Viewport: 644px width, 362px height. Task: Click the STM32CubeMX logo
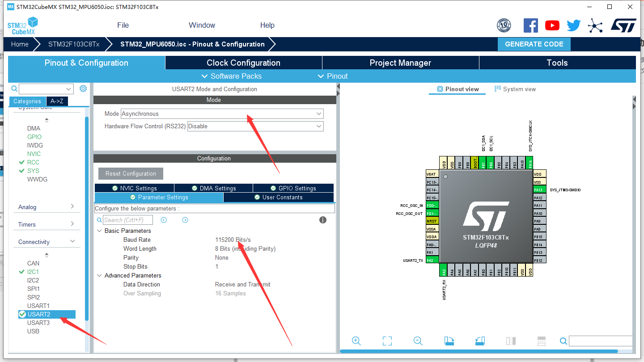[x=22, y=26]
